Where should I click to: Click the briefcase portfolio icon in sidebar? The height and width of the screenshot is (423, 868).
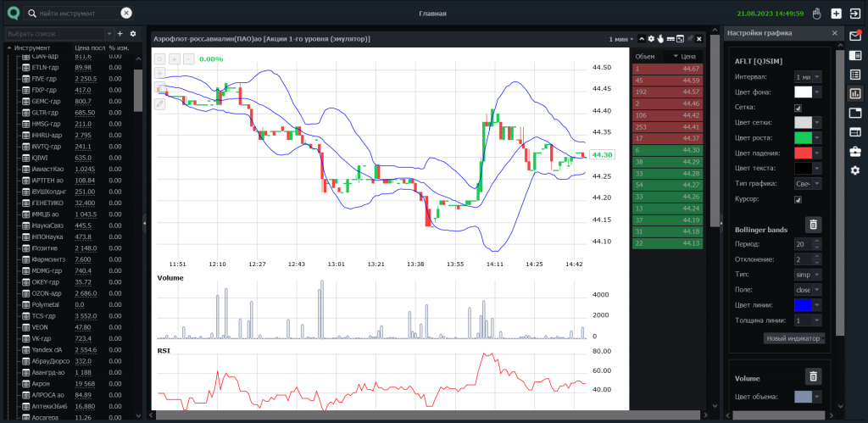(854, 151)
